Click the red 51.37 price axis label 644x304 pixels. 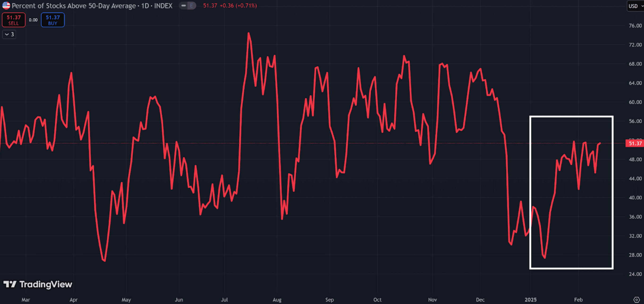[x=635, y=143]
